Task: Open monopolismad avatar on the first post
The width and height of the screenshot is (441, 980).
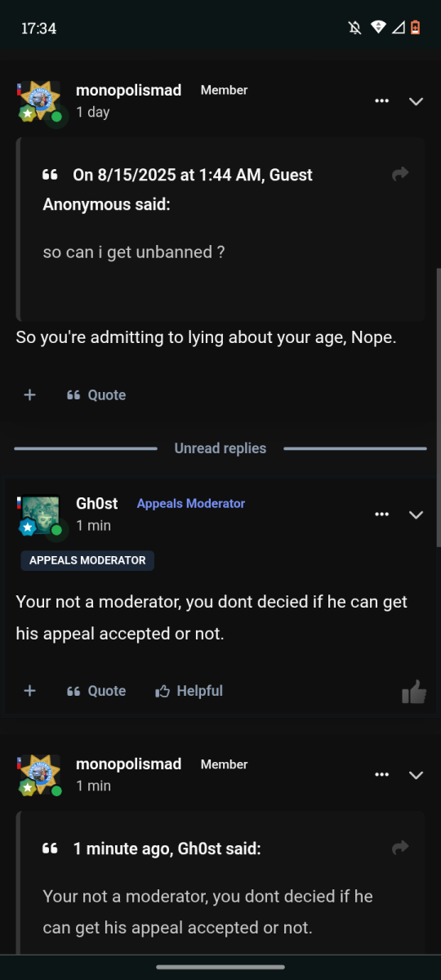Action: click(x=40, y=102)
